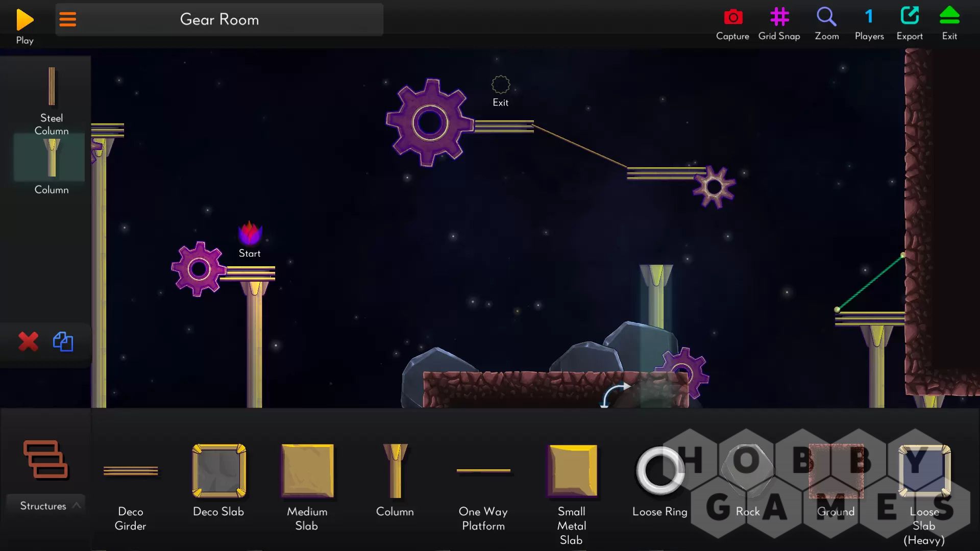Edit the Gear Room level name field
Viewport: 980px width, 551px height.
click(x=219, y=19)
